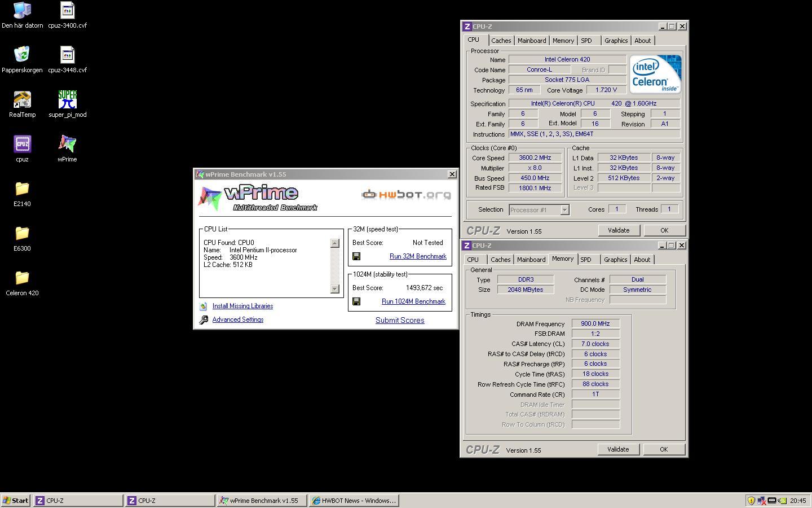Image resolution: width=812 pixels, height=508 pixels.
Task: Open Graphics tab in upper CPU-Z window
Action: pos(616,41)
